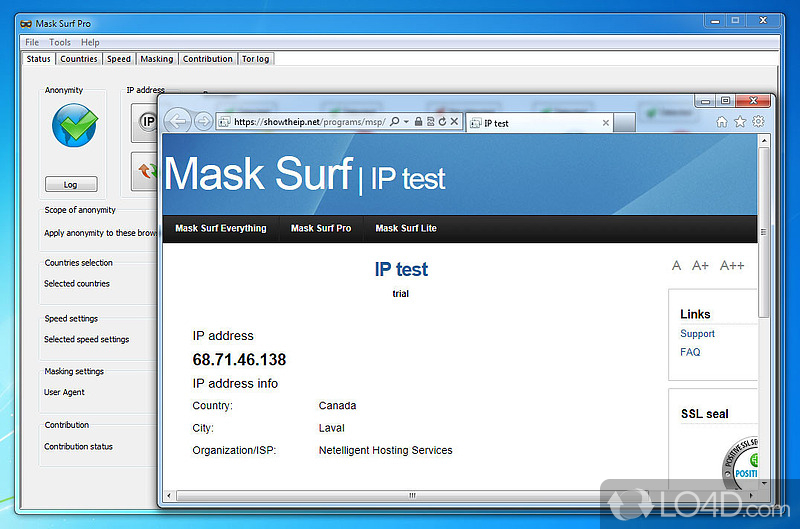
Task: Click the compatibility view icon in address bar
Action: coord(430,121)
